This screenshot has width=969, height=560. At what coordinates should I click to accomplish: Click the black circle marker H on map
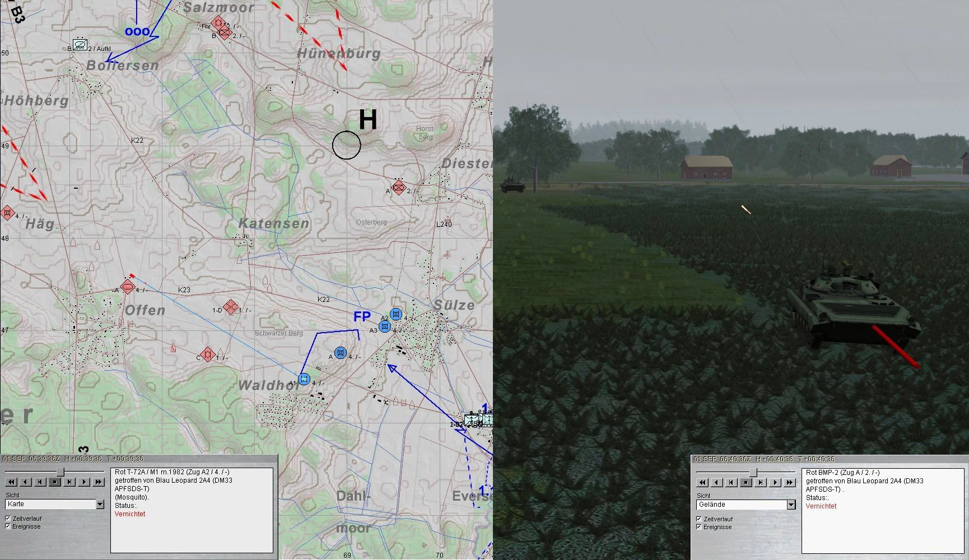pyautogui.click(x=346, y=145)
